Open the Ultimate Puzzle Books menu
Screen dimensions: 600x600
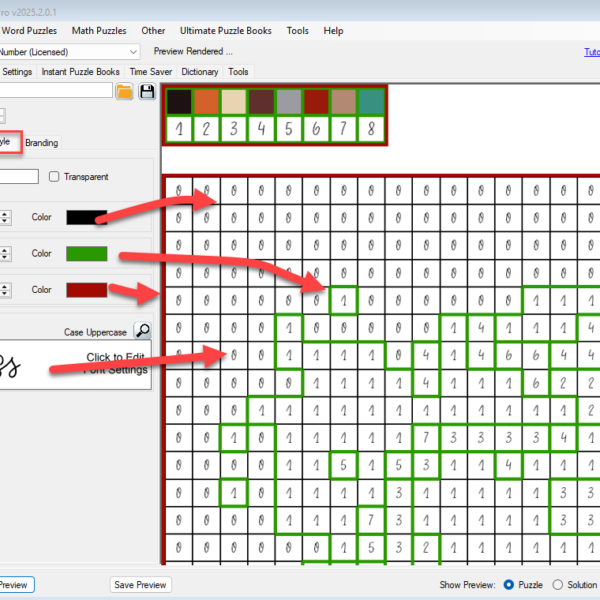[225, 31]
